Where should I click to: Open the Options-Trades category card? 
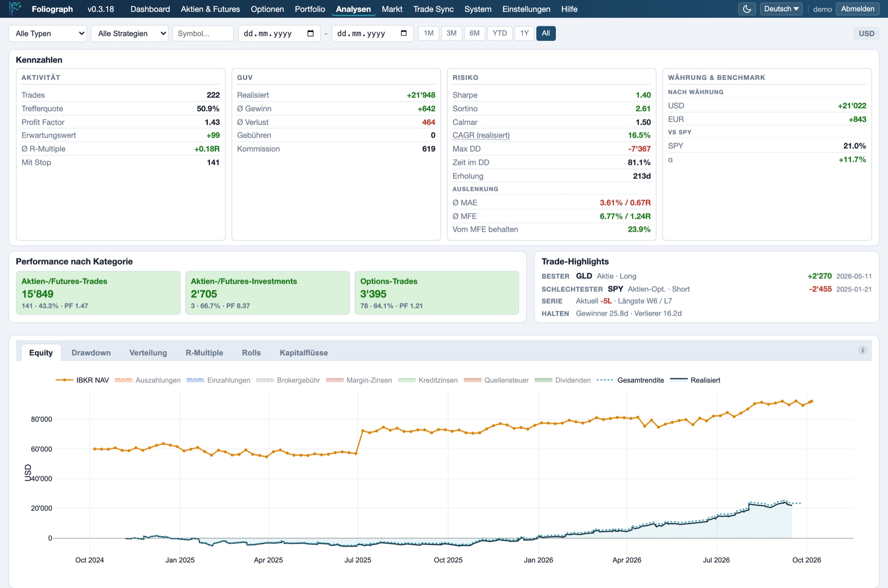tap(437, 293)
